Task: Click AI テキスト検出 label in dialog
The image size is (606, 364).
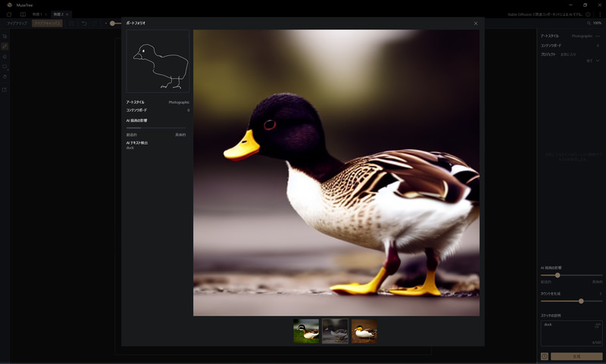Action: tap(137, 143)
